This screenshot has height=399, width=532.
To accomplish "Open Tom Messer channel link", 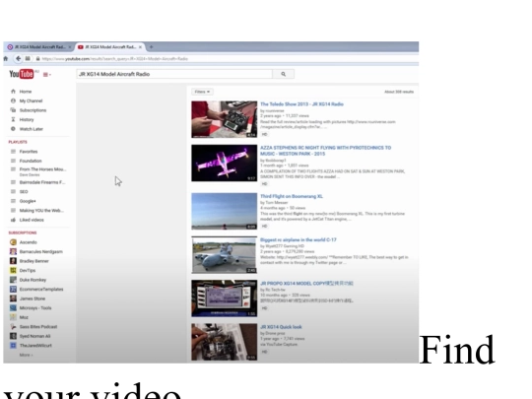I will click(x=276, y=203).
